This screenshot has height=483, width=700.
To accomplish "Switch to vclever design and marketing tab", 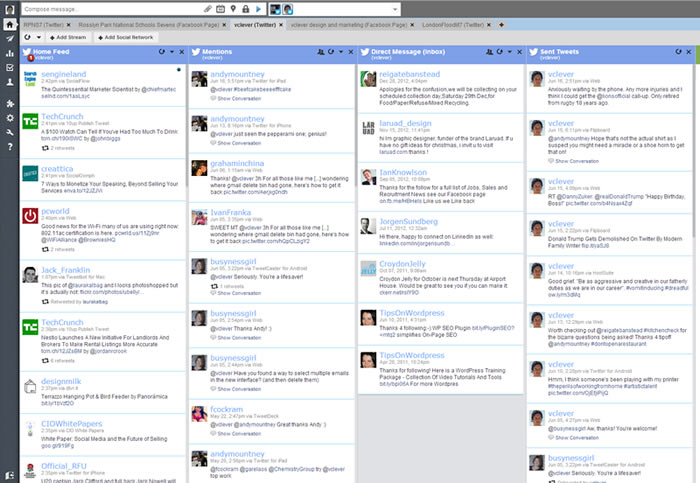I will point(349,25).
